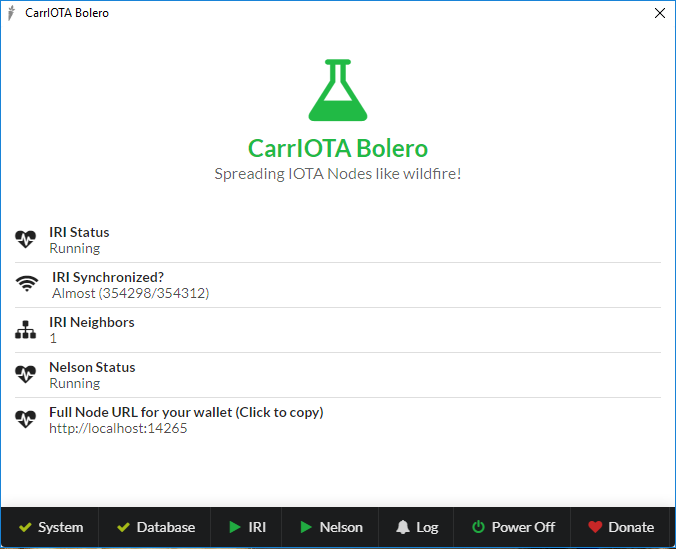Click the Nelson Status heading

[x=92, y=367]
